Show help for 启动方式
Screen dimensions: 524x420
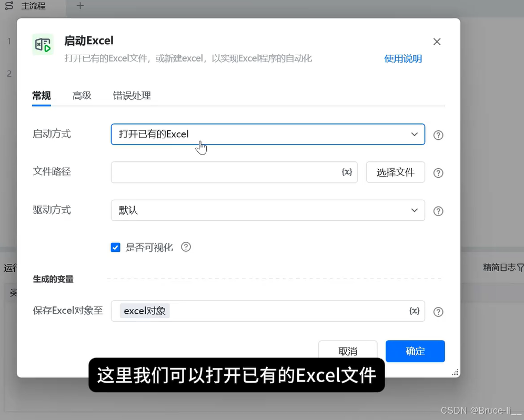pyautogui.click(x=438, y=135)
